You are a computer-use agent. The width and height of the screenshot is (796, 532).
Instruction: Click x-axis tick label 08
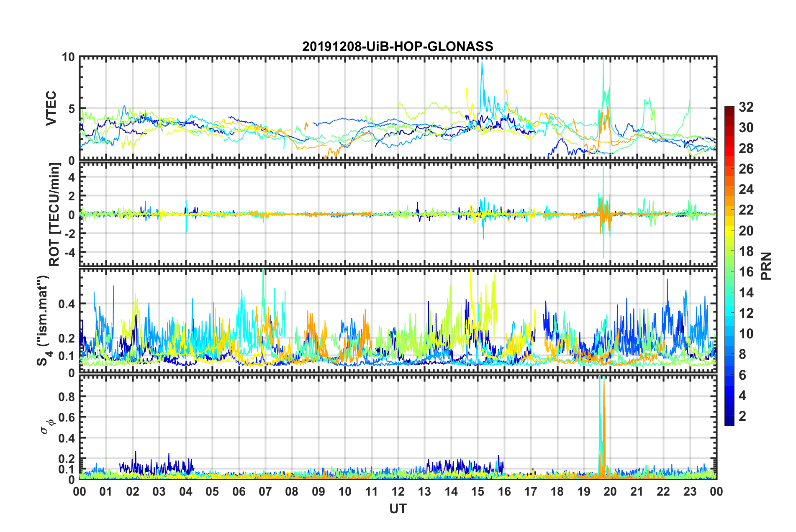point(292,491)
